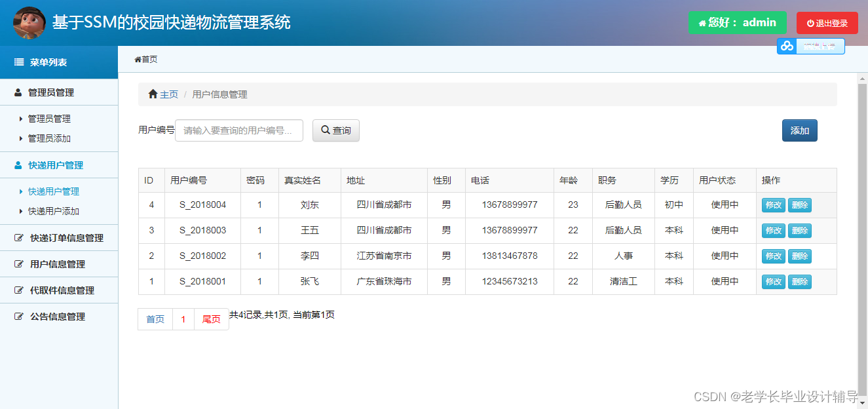Click the phone cell 12345673213
The width and height of the screenshot is (868, 409).
510,282
